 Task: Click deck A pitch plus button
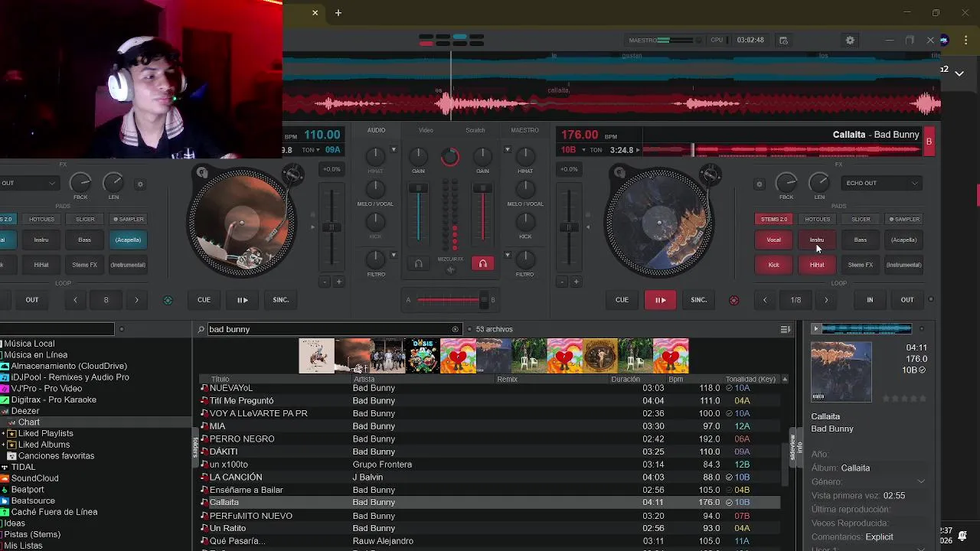(x=339, y=282)
